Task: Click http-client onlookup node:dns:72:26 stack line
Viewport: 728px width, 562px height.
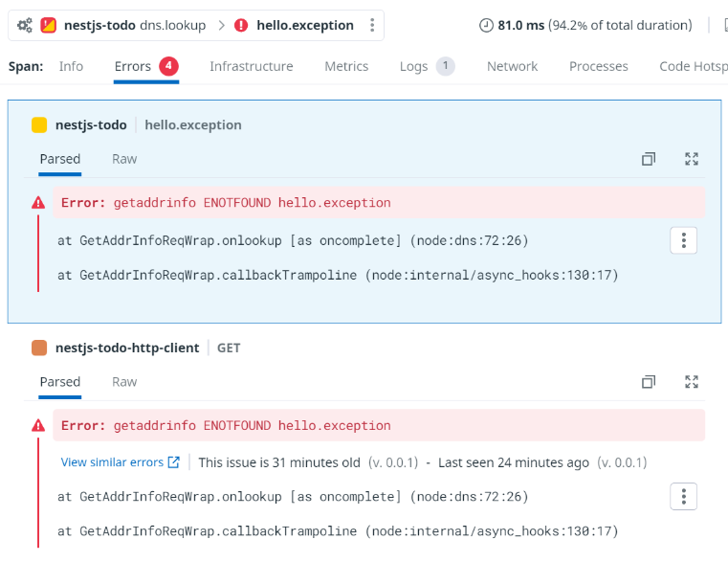Action: (x=293, y=497)
